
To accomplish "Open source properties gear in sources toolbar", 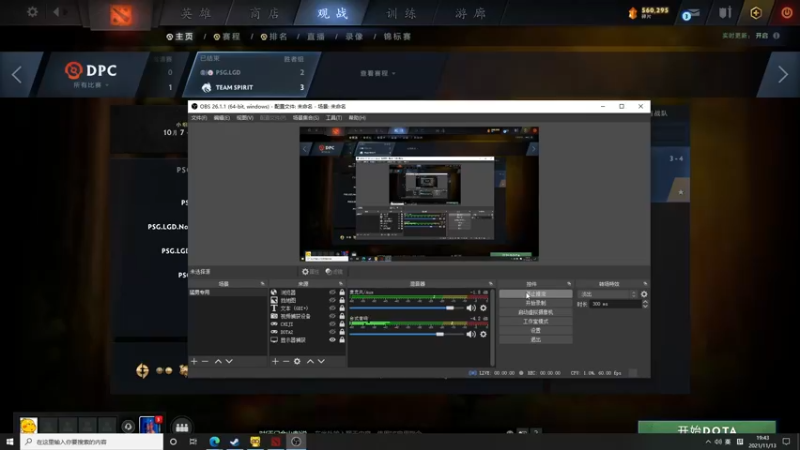I will (297, 361).
